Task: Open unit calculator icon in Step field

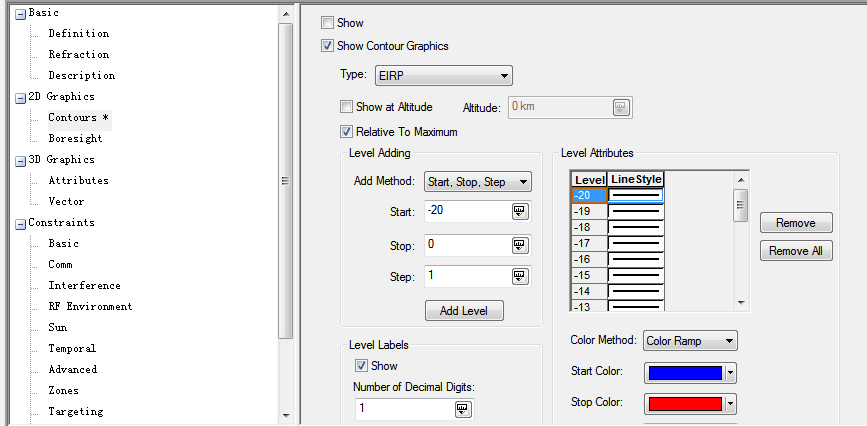Action: click(519, 276)
